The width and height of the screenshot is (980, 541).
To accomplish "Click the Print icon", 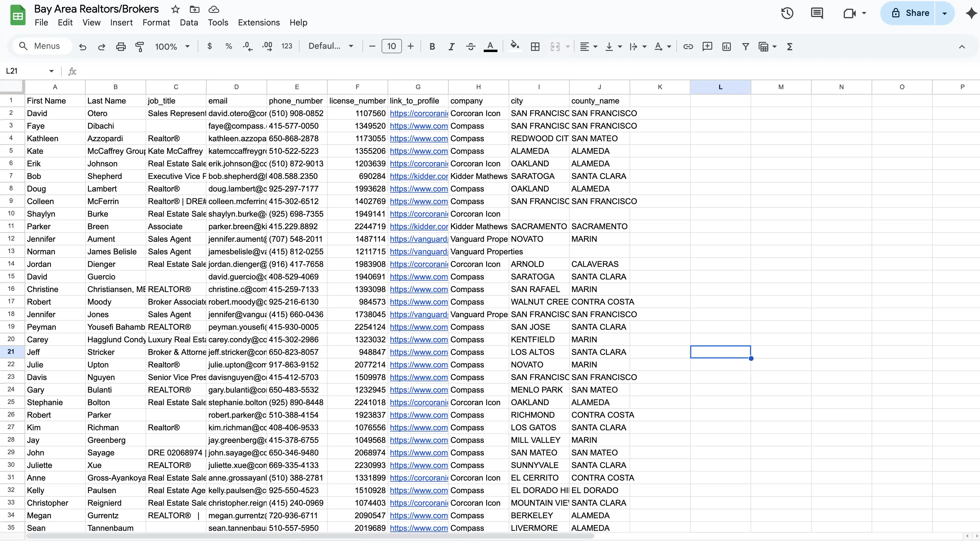I will coord(121,46).
